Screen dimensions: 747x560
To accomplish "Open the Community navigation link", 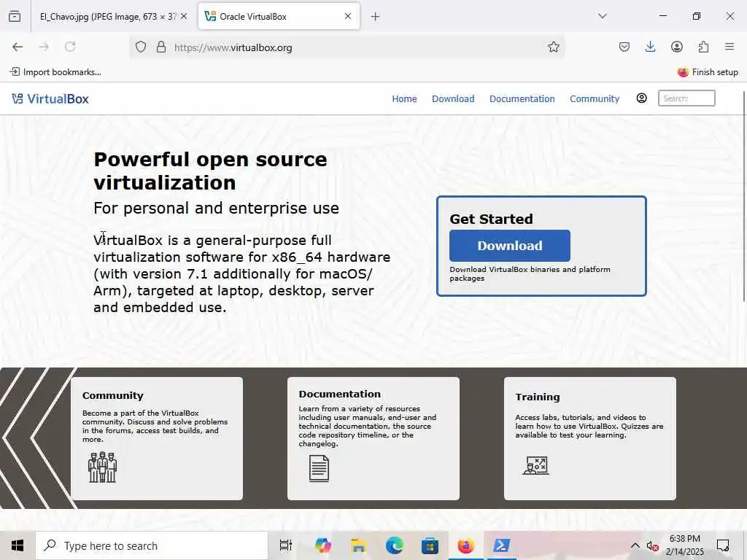I will click(595, 98).
